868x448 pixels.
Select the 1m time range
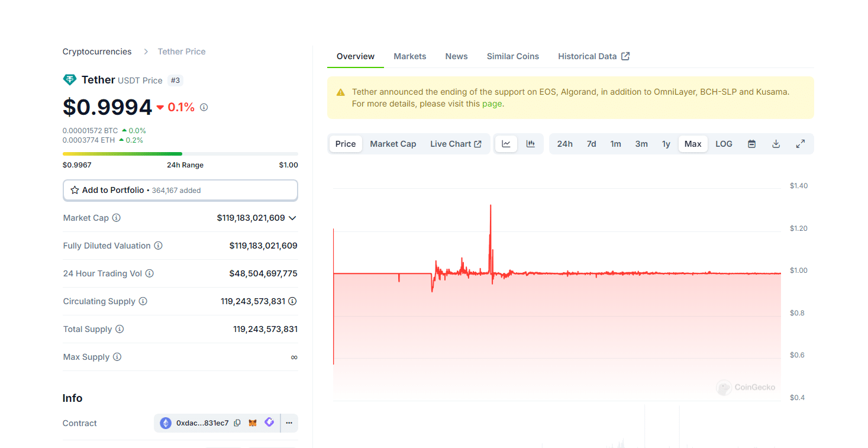(x=616, y=144)
